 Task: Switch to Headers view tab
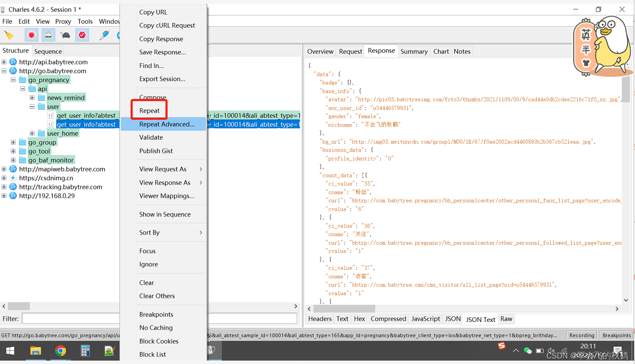pyautogui.click(x=320, y=319)
